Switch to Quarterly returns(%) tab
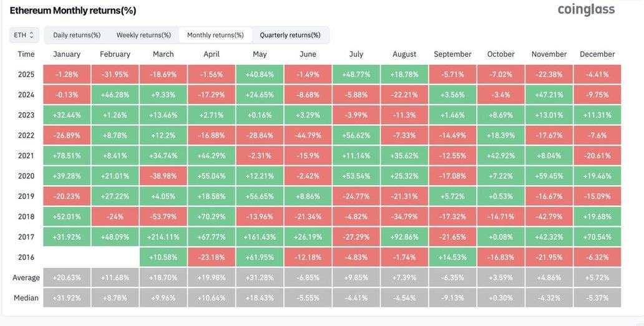Viewport: 644px width, 326px height. [x=290, y=35]
